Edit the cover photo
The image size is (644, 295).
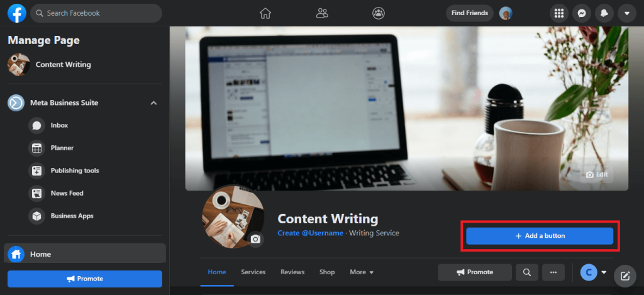[x=597, y=175]
